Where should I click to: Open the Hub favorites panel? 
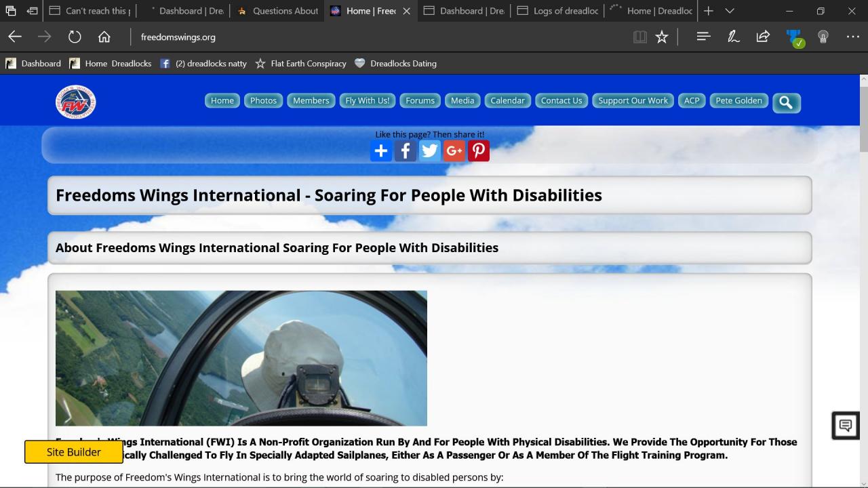coord(703,37)
